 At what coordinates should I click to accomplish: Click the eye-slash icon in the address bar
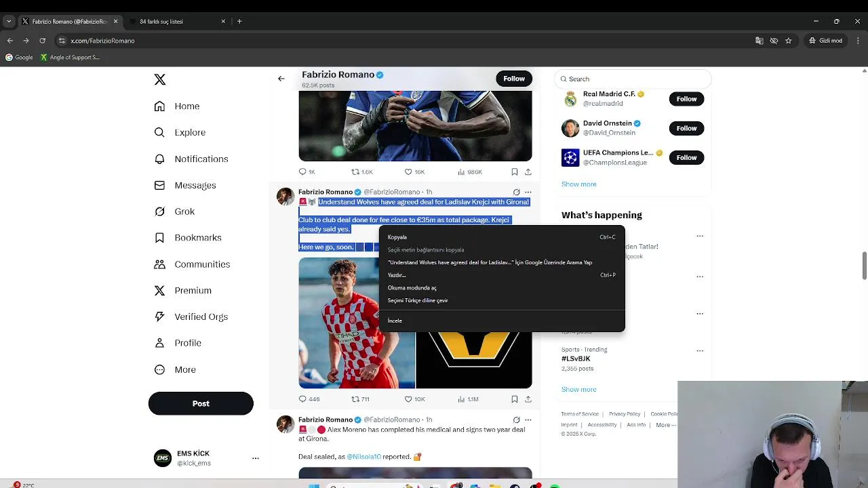click(774, 41)
